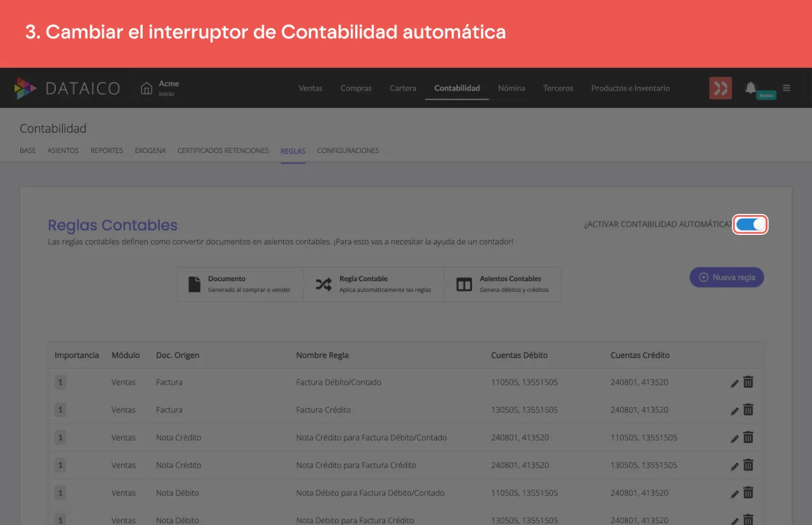Select Contabilidad in the top navigation

457,88
